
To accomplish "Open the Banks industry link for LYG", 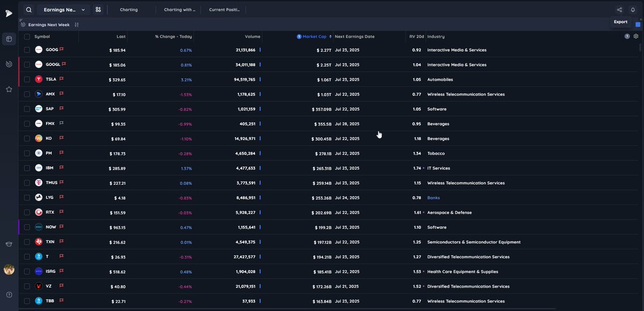I will [433, 198].
